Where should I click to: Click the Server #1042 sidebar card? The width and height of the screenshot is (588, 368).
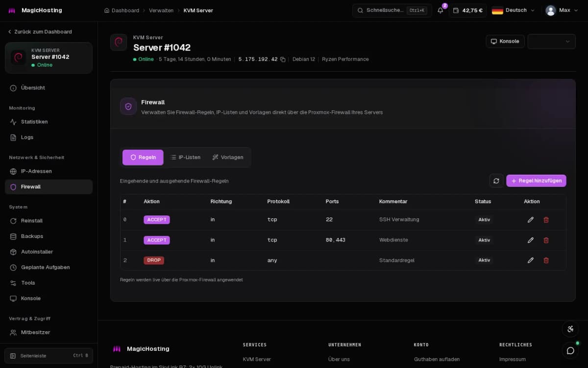[x=49, y=58]
